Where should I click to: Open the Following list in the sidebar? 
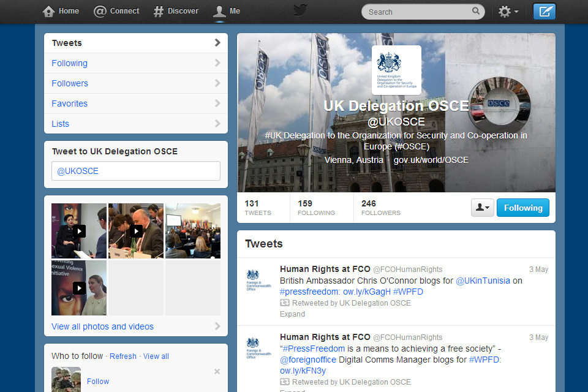point(136,63)
